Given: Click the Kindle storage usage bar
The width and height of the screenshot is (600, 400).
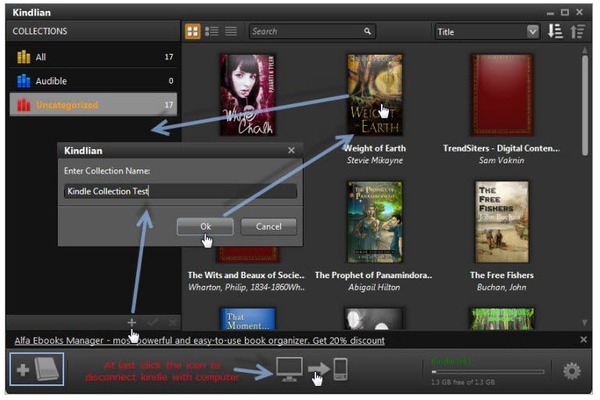Looking at the screenshot, I should click(x=488, y=371).
